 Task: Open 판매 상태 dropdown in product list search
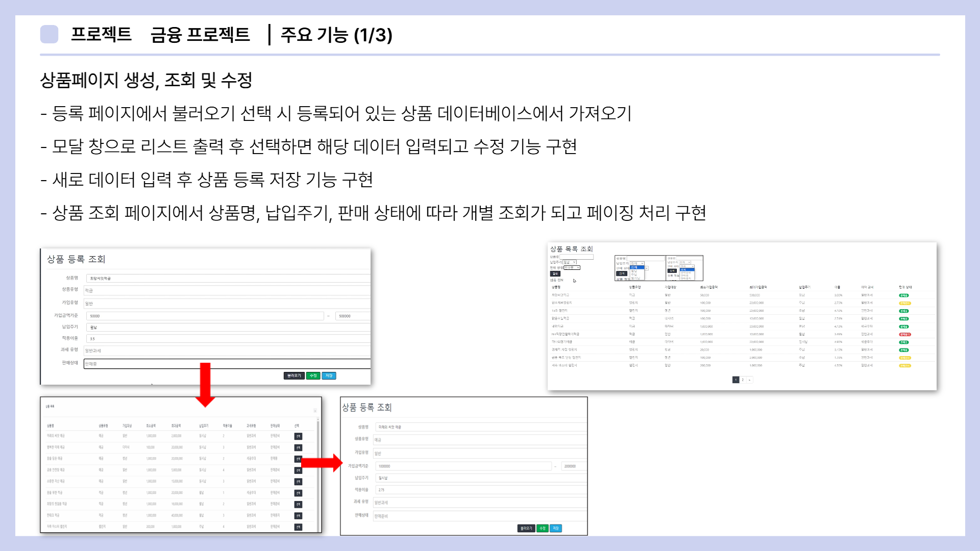572,267
